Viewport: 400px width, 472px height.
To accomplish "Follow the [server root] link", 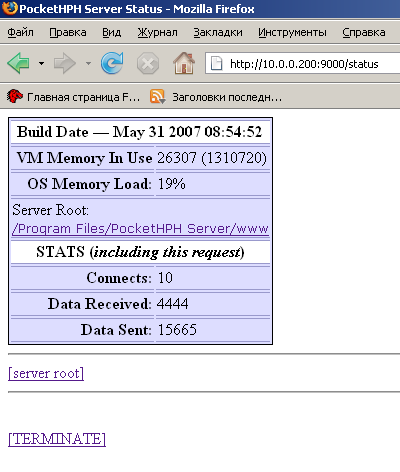I will (46, 373).
